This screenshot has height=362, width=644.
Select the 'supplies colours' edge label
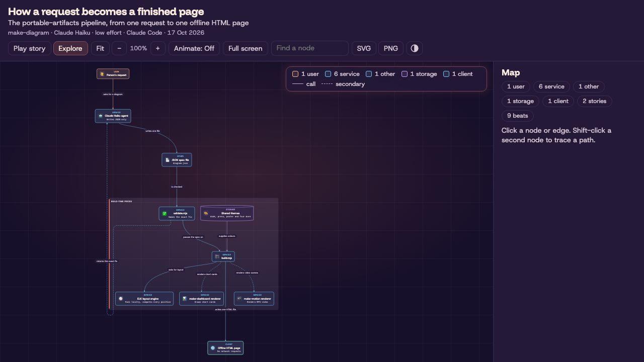point(227,236)
